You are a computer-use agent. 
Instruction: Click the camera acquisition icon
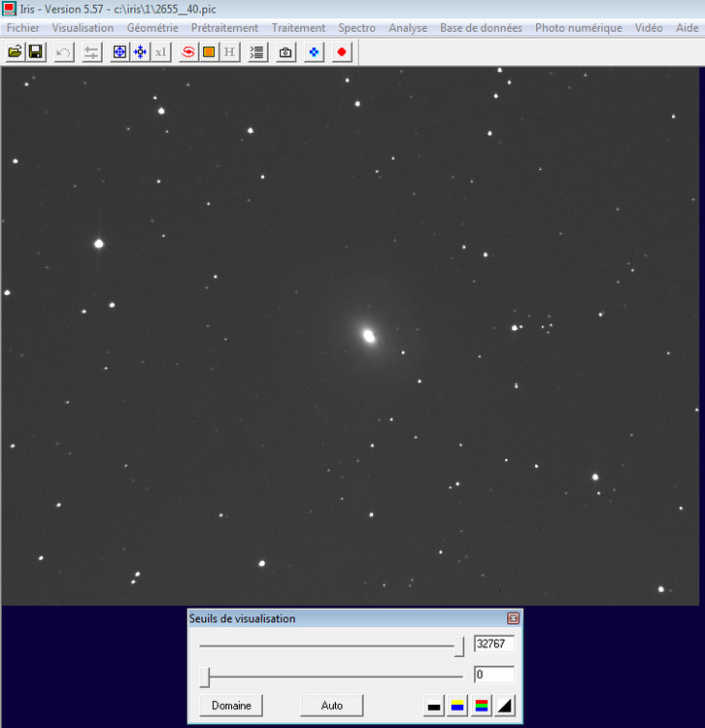[285, 52]
